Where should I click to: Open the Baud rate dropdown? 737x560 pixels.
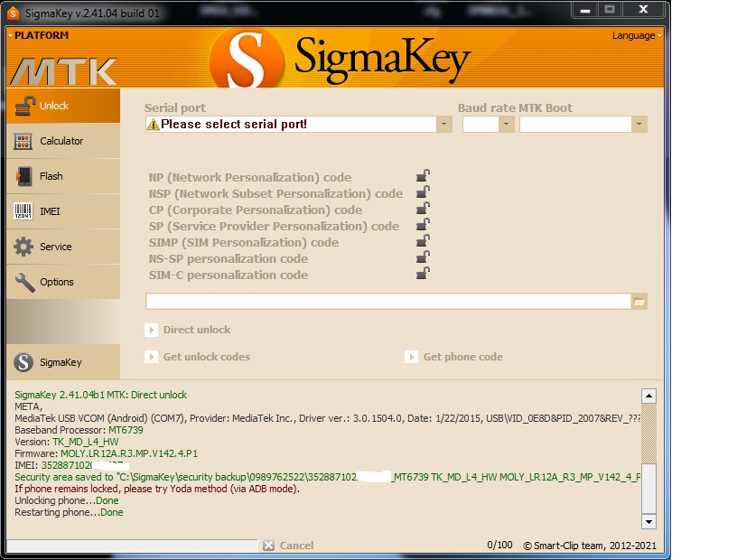click(x=508, y=124)
